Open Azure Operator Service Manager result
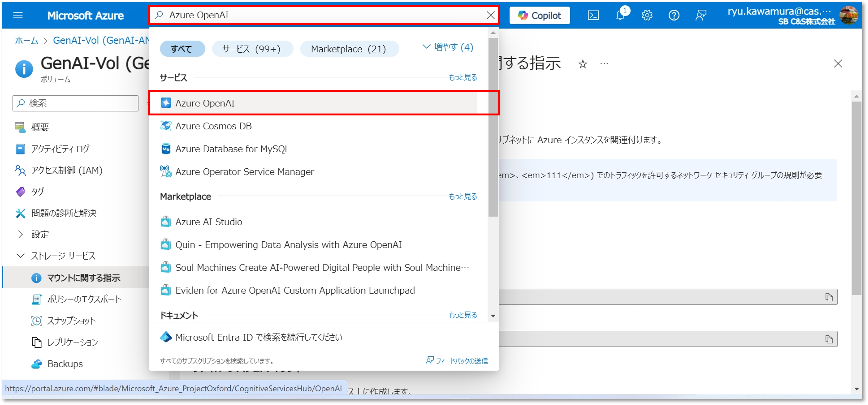 tap(318, 172)
